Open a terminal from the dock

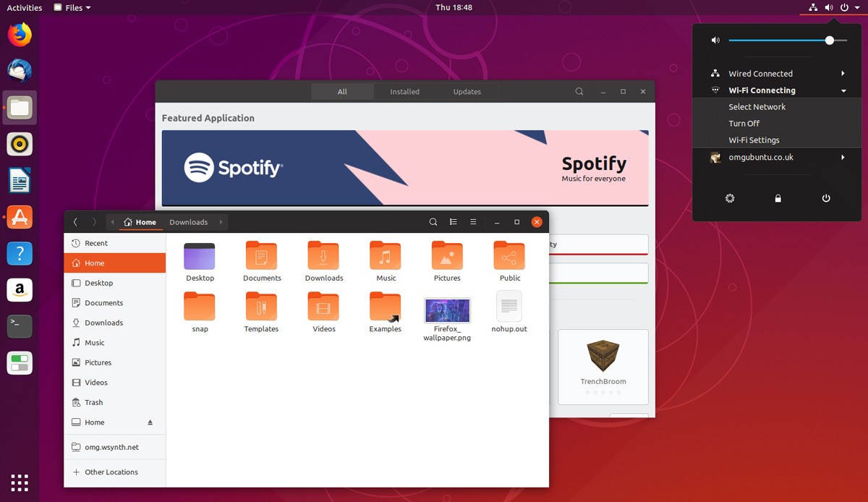click(20, 326)
